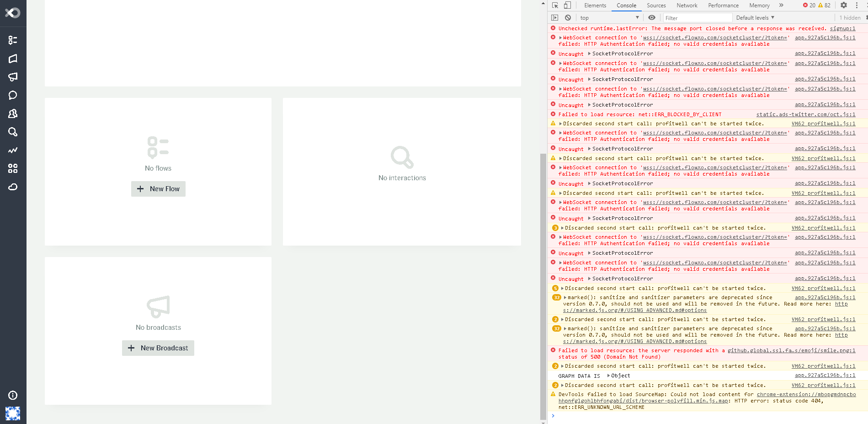Click the 'No broadcasts' text
Image resolution: width=868 pixels, height=424 pixels.
pos(158,327)
